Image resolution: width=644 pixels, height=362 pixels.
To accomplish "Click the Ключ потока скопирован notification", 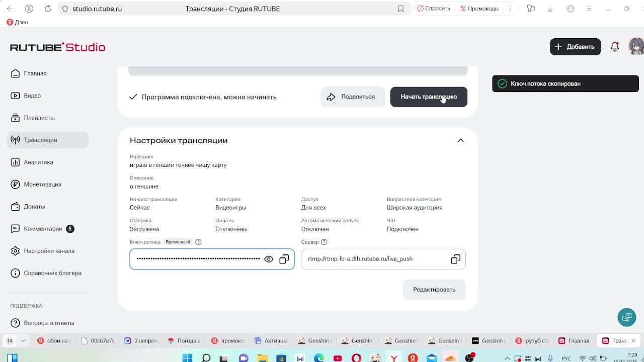I will point(565,83).
